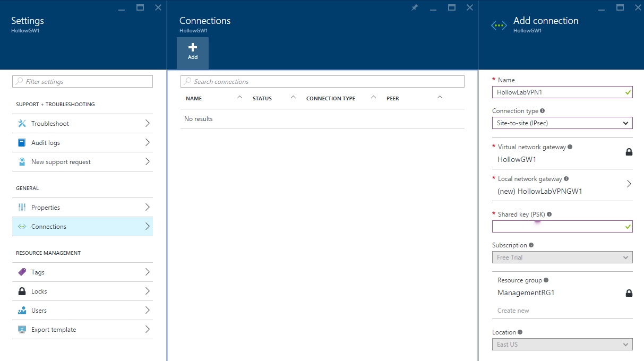Expand Local network gateway chevron
This screenshot has width=644, height=361.
click(629, 184)
